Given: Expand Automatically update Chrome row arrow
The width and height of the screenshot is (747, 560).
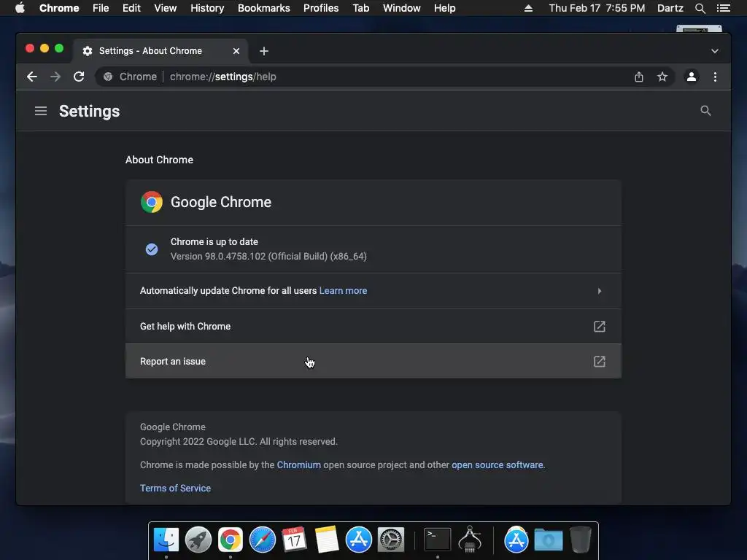Looking at the screenshot, I should pos(600,291).
